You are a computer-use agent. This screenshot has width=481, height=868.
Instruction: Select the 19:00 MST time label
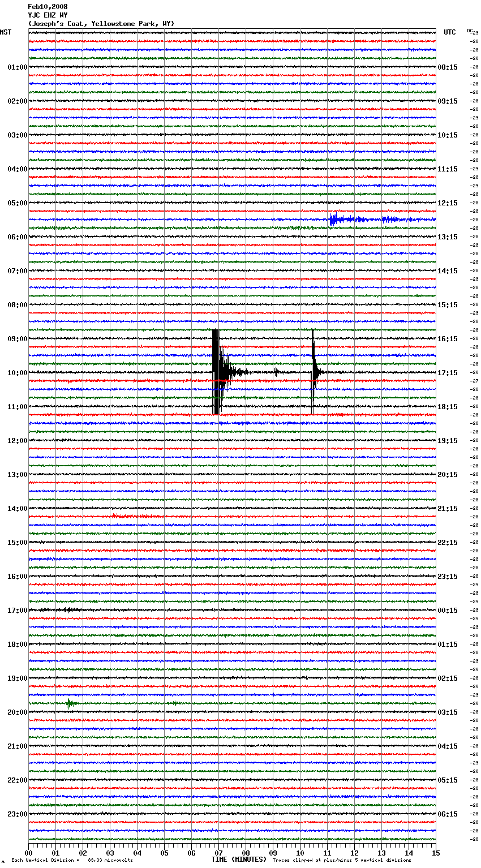(18, 678)
